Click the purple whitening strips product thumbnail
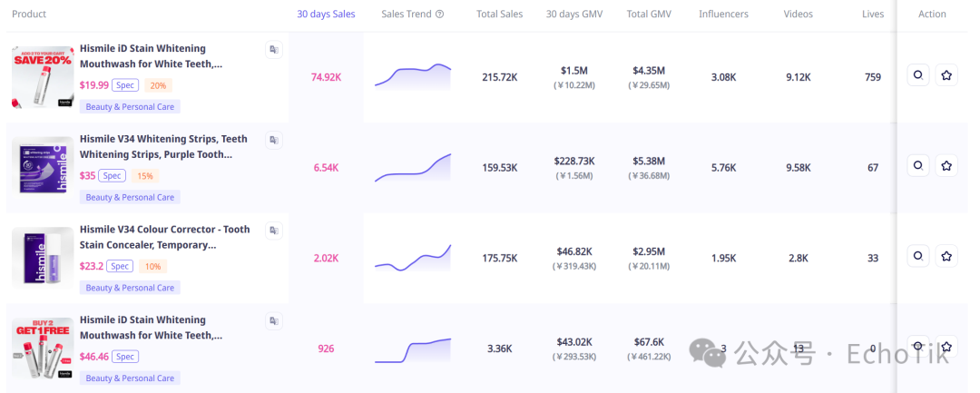Image resolution: width=980 pixels, height=393 pixels. (43, 167)
